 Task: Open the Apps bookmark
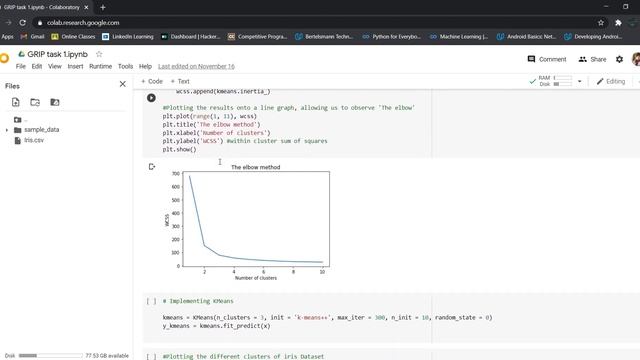[x=7, y=37]
